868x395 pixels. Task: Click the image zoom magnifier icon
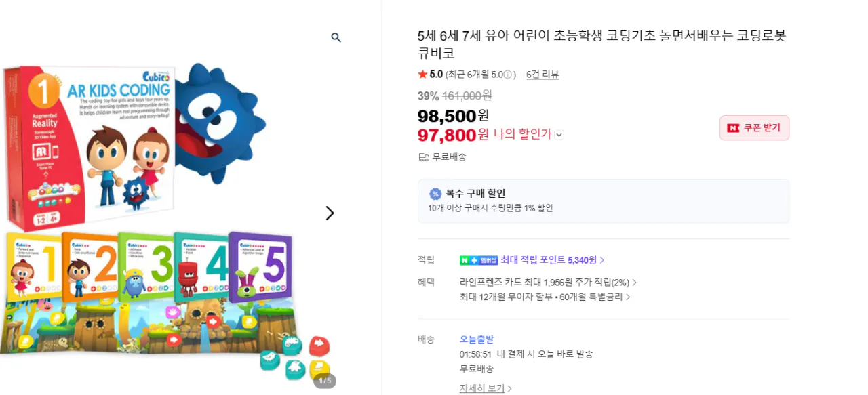point(336,37)
